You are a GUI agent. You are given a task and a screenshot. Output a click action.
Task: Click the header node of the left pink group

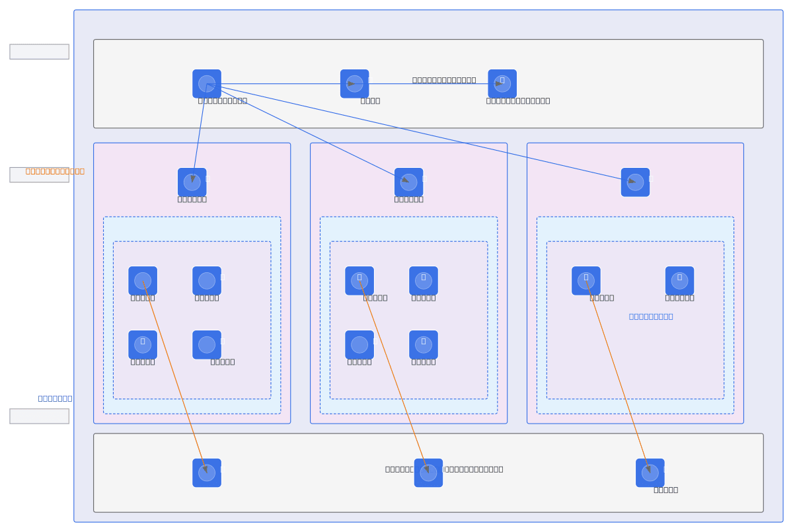point(192,182)
